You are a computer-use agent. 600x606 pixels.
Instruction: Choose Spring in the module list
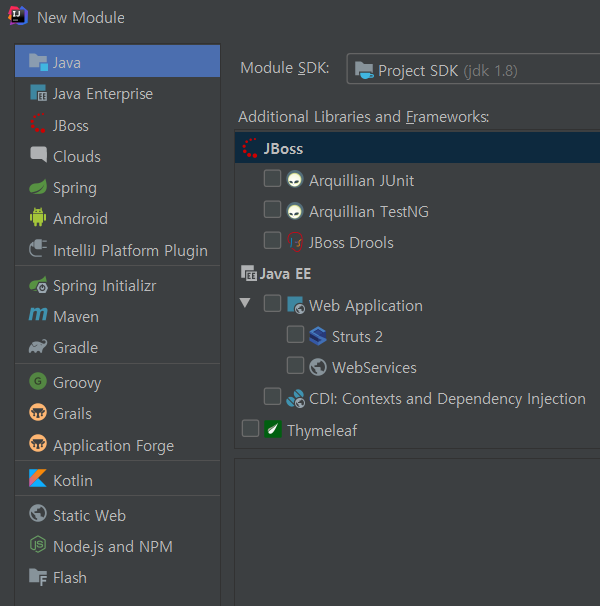pos(118,188)
